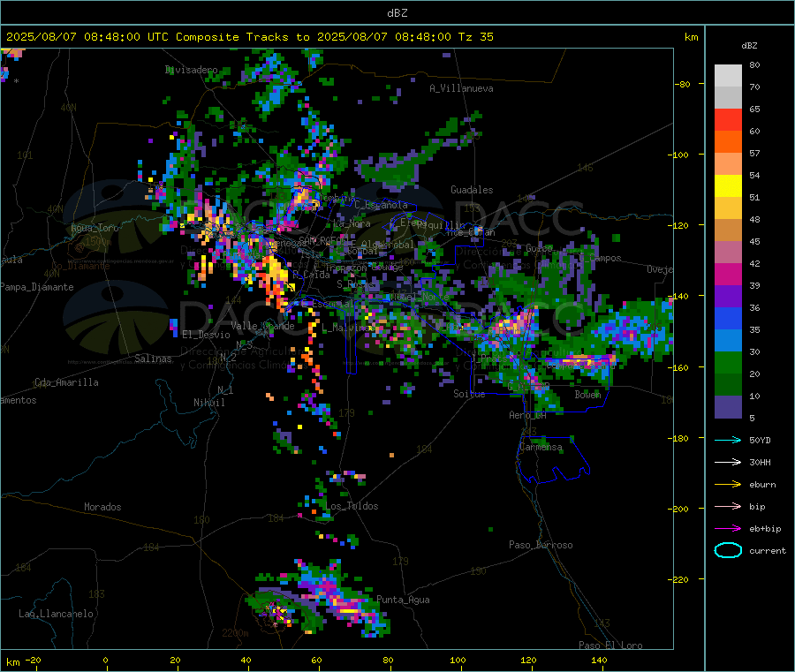Pick the yellow 51–54 dBZ swatch
This screenshot has height=672, width=795.
728,186
